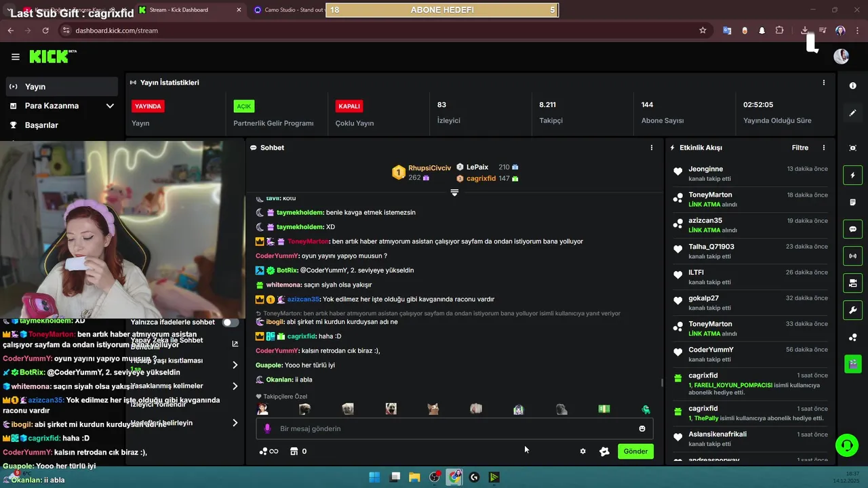Click the pencil edit icon in right sidebar

coord(852,113)
